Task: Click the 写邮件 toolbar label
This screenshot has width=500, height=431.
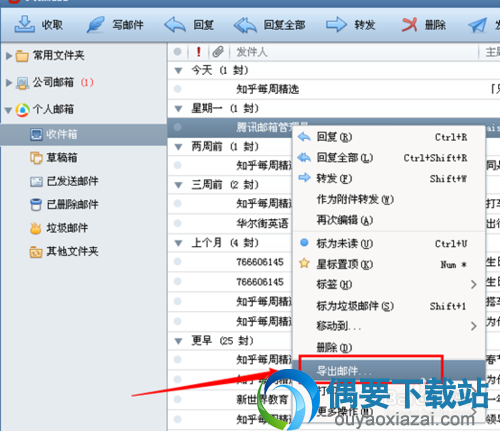Action: click(128, 25)
